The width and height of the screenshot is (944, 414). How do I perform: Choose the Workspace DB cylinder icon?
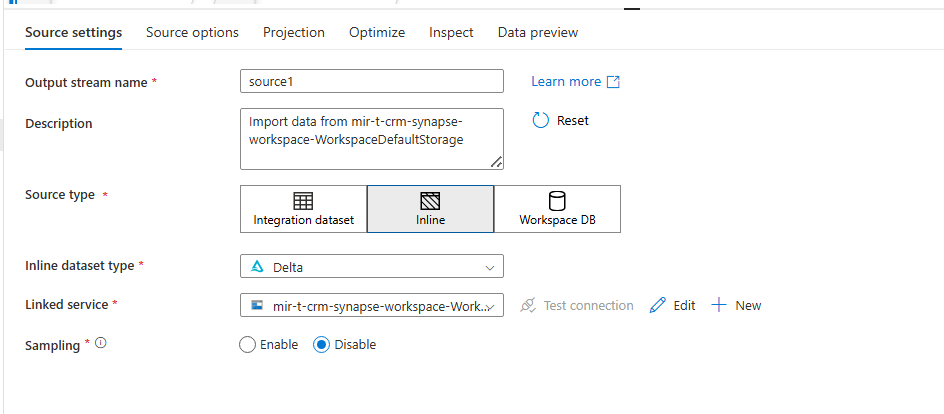pyautogui.click(x=557, y=201)
